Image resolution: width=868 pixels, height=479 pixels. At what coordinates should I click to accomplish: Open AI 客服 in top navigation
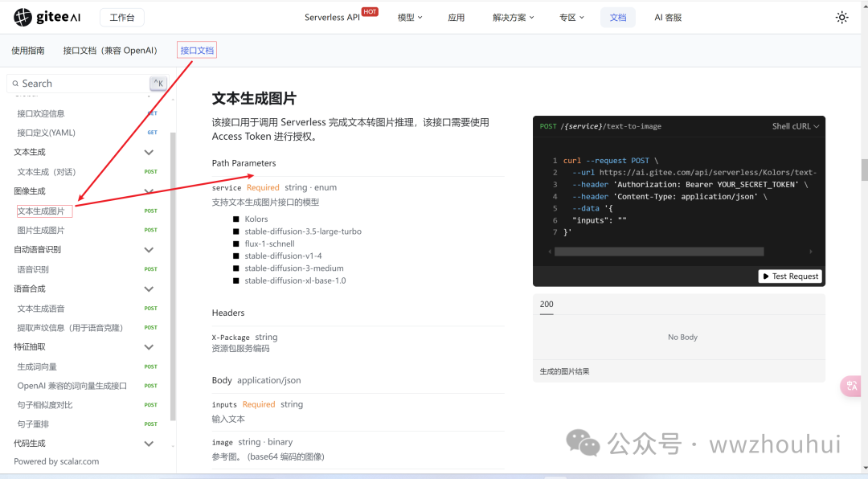[668, 18]
